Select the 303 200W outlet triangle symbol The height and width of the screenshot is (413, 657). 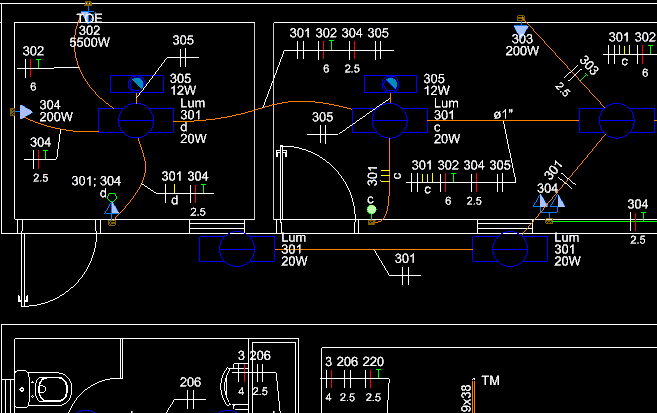click(519, 32)
